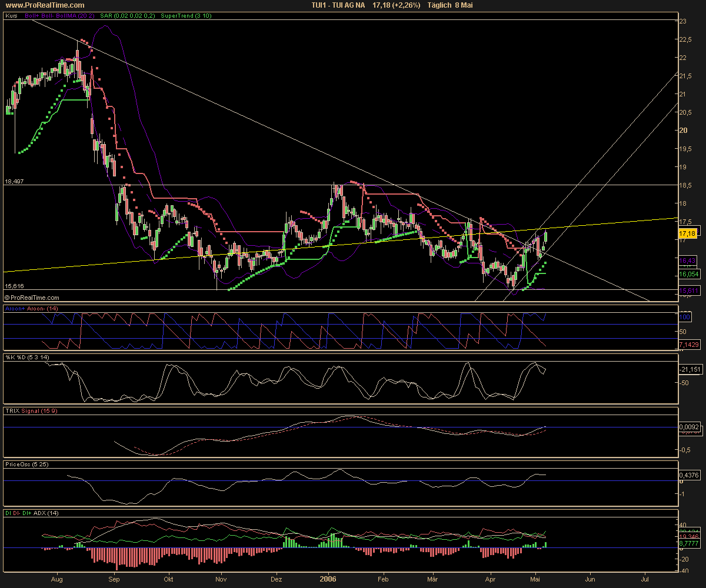Select the Kurs price panel label

(x=11, y=16)
